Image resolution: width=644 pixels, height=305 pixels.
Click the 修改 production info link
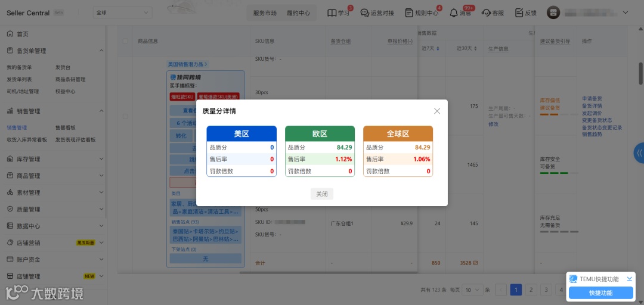[x=493, y=124]
